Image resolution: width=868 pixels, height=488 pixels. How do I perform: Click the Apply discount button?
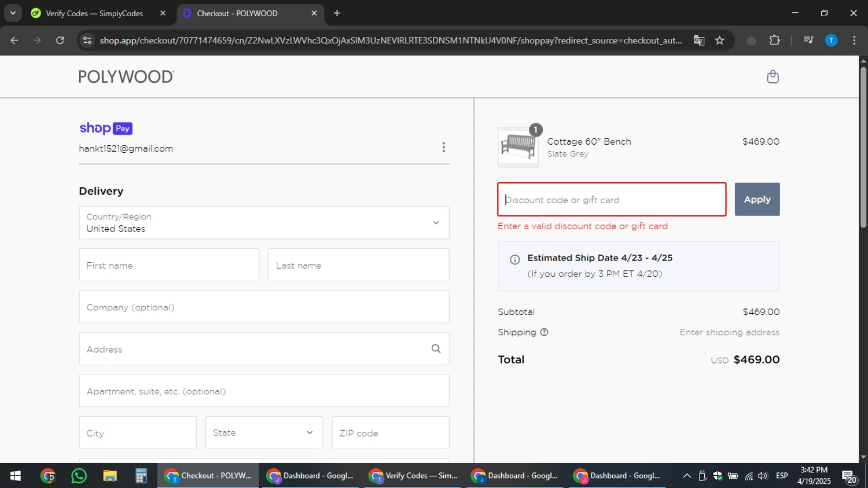pyautogui.click(x=757, y=199)
